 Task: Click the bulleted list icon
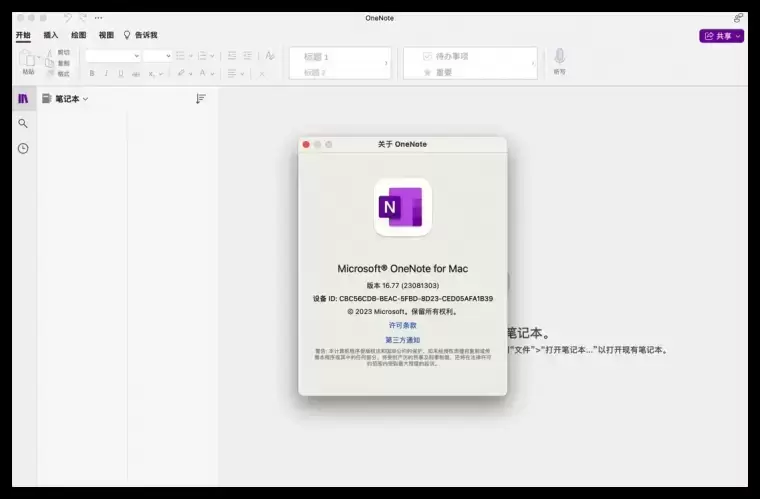[x=180, y=56]
